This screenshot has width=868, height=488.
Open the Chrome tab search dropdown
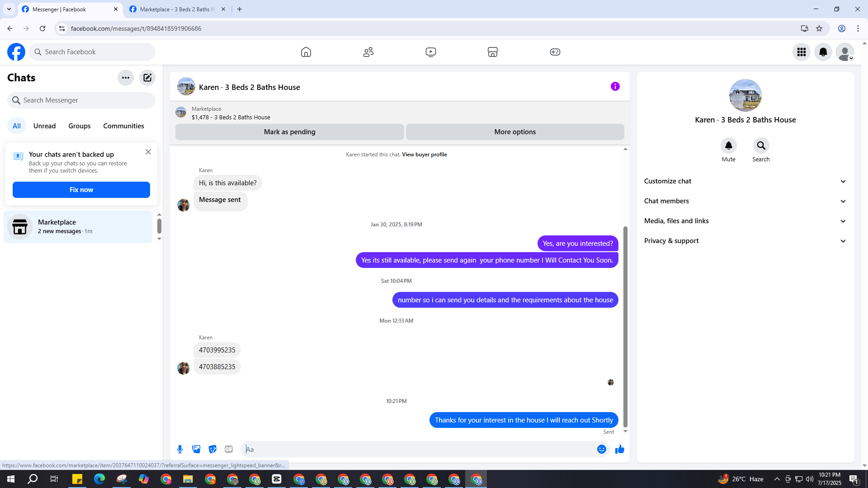click(9, 9)
